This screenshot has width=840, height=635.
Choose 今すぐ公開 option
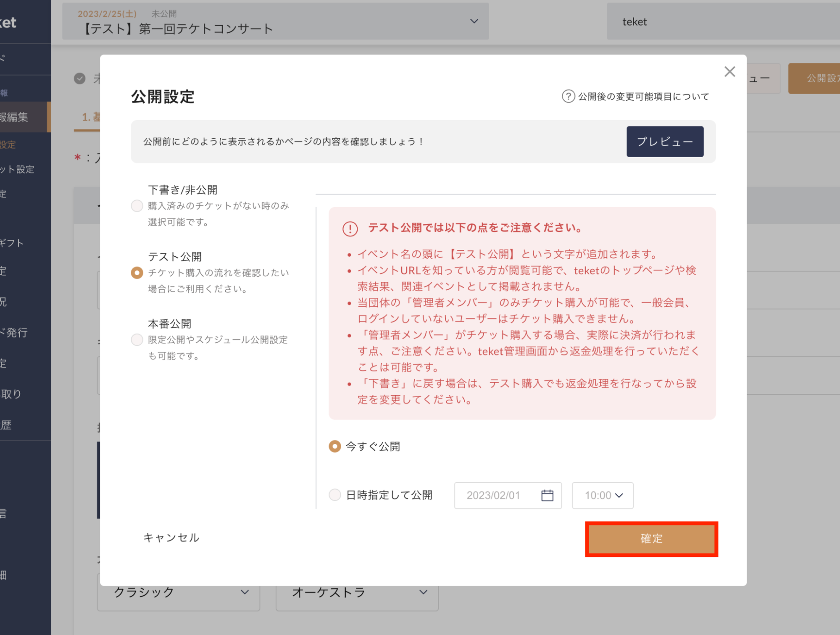335,446
